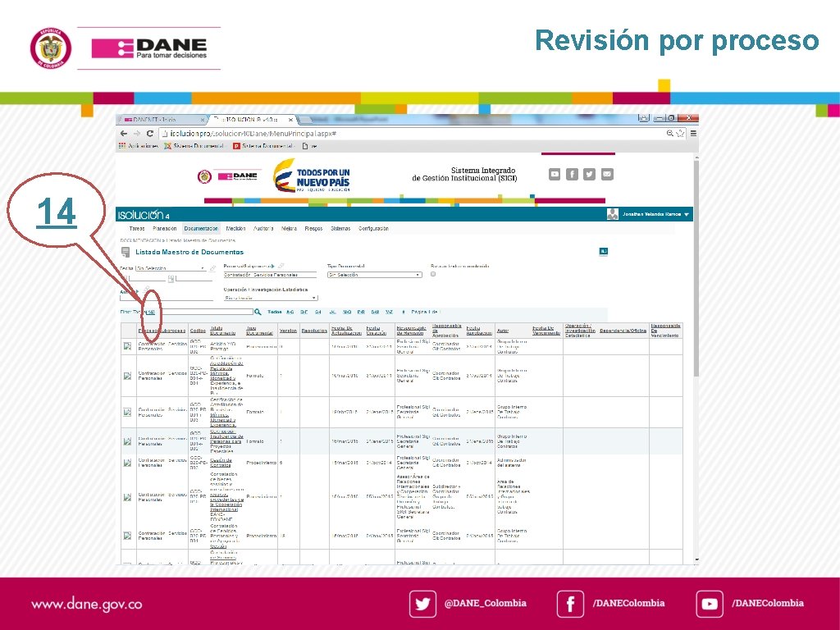Image resolution: width=840 pixels, height=630 pixels.
Task: Open the Auditoría menu
Action: [263, 229]
